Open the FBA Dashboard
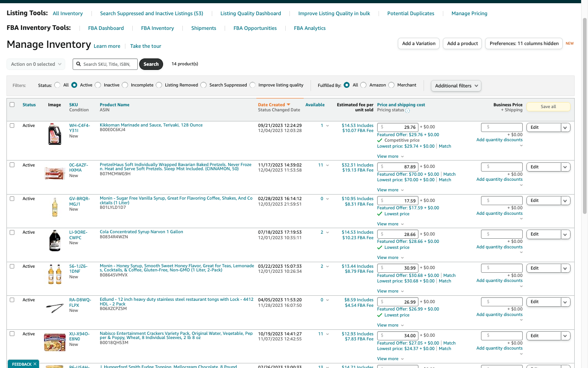The width and height of the screenshot is (588, 368). point(106,28)
